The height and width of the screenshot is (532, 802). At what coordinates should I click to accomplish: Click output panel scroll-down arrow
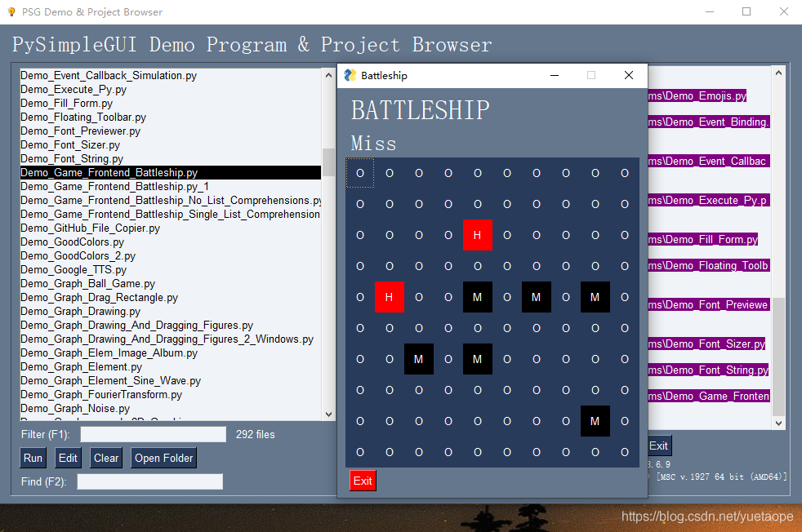(778, 423)
